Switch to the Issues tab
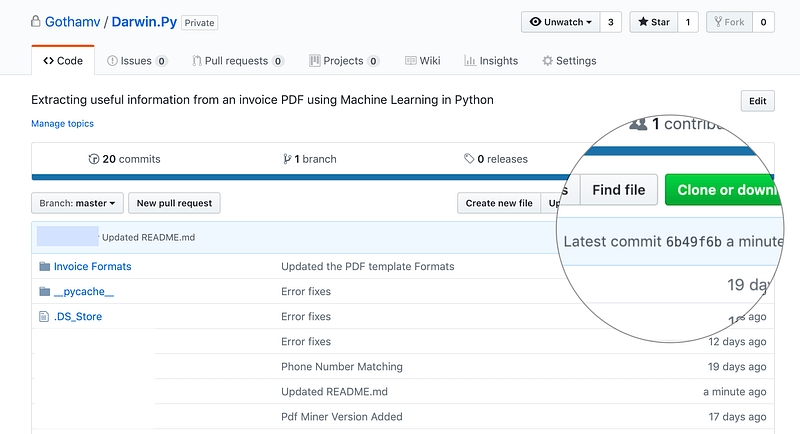 tap(137, 61)
